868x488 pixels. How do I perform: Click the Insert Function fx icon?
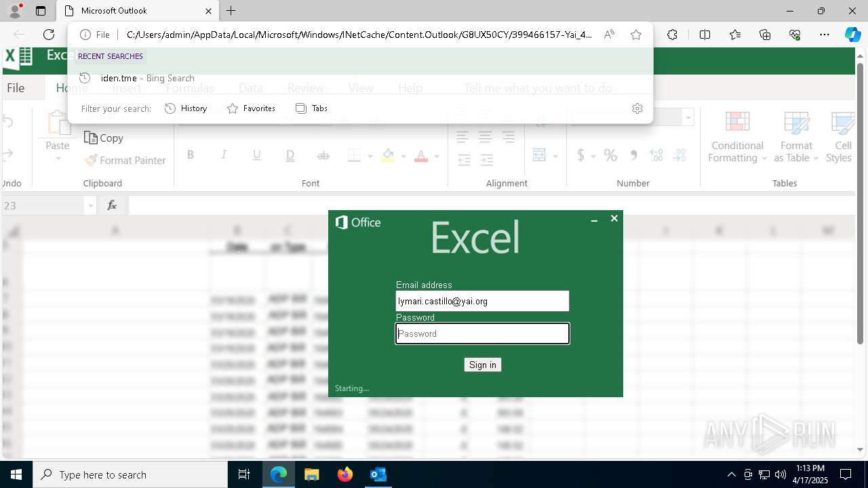[x=112, y=205]
